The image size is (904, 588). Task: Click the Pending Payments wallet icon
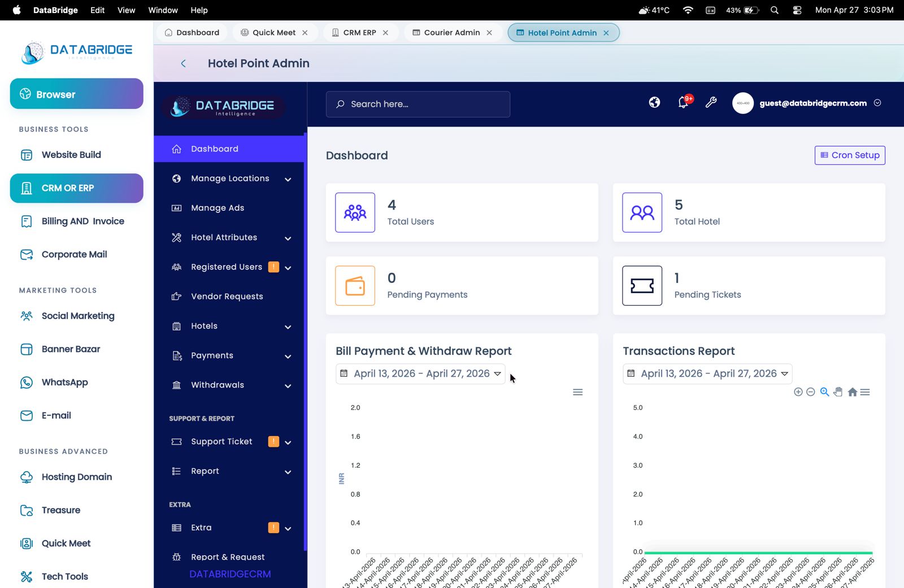pyautogui.click(x=355, y=286)
